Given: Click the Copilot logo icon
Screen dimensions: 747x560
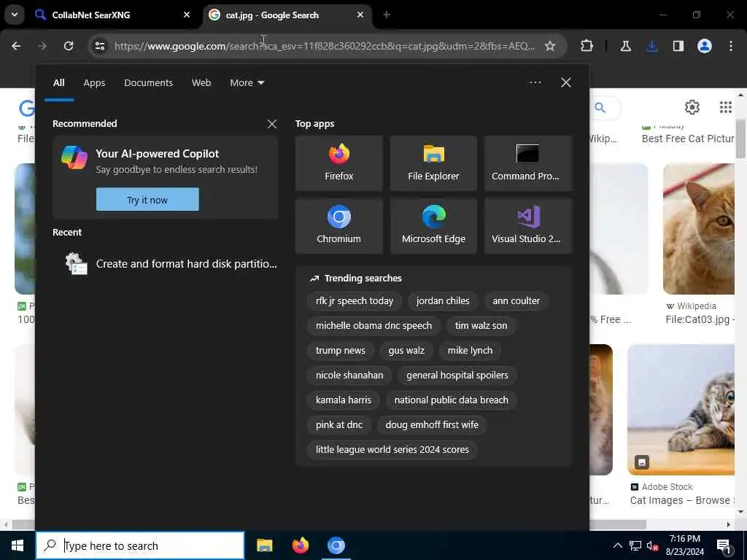Looking at the screenshot, I should [74, 157].
